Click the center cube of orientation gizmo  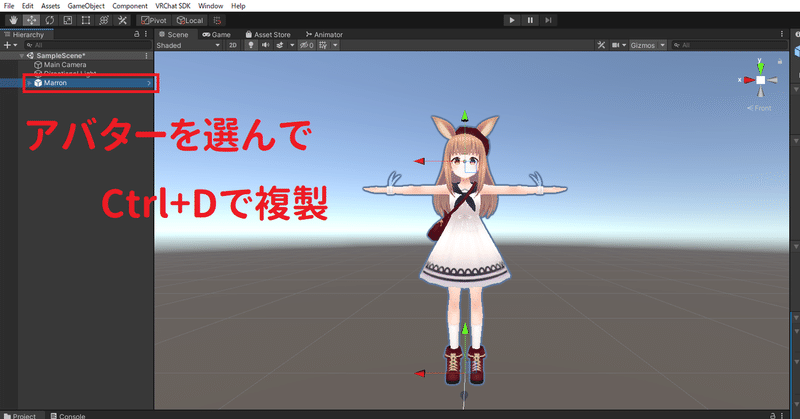(x=761, y=80)
